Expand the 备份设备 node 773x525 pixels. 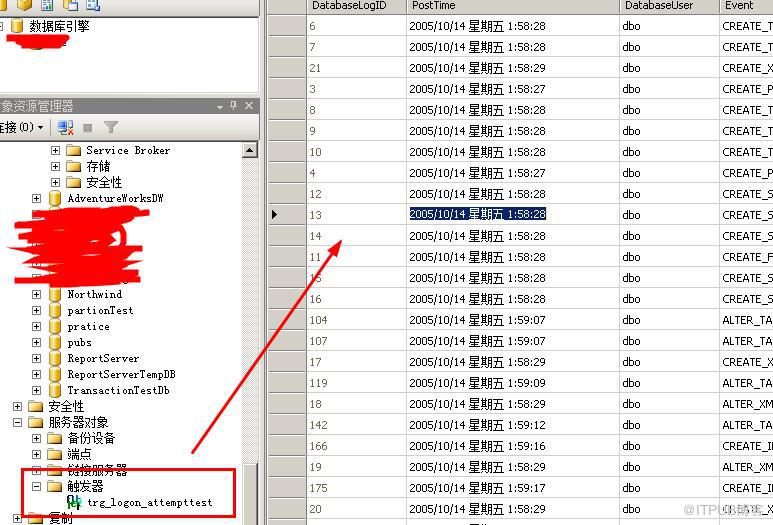click(x=36, y=438)
